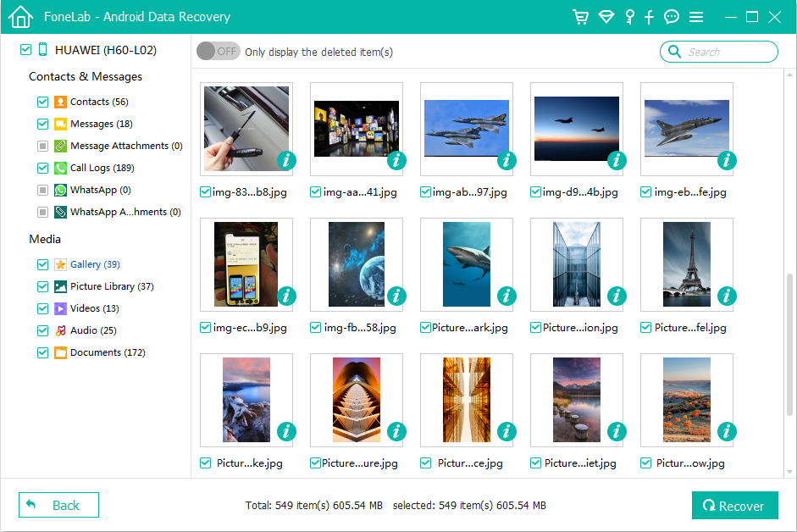Screen dimensions: 797x532
Task: Click the key registration icon
Action: click(x=628, y=16)
